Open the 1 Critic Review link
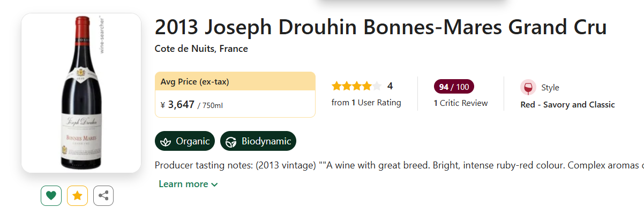The image size is (644, 223). [x=461, y=103]
